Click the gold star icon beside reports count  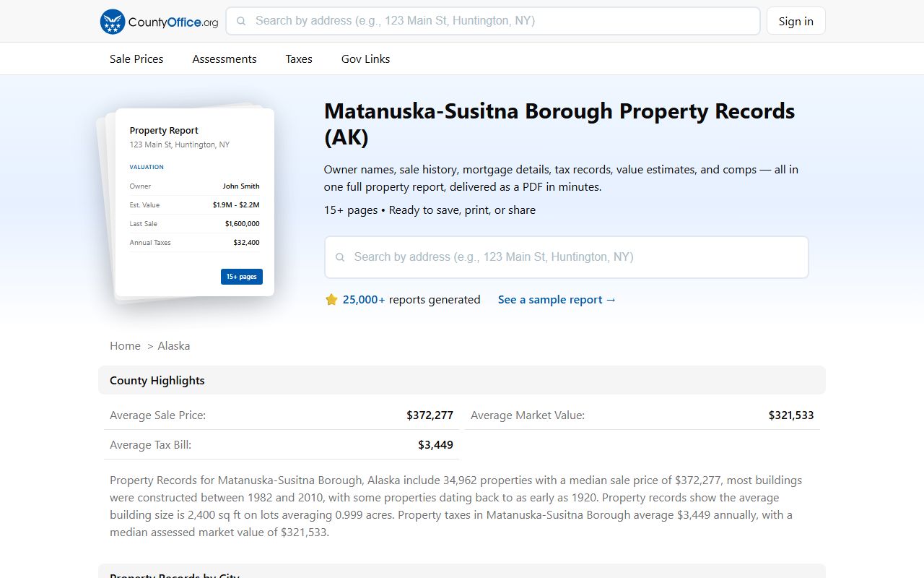(331, 299)
